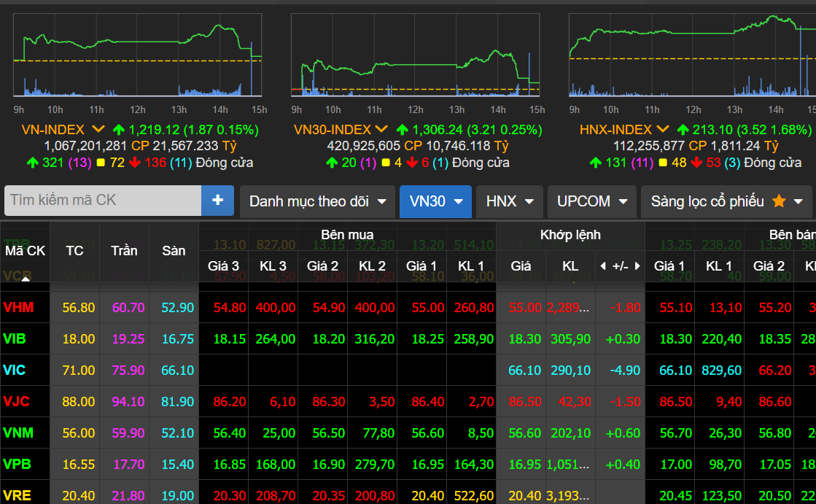816x504 pixels.
Task: Switch to the HNX board tab
Action: coord(509,201)
